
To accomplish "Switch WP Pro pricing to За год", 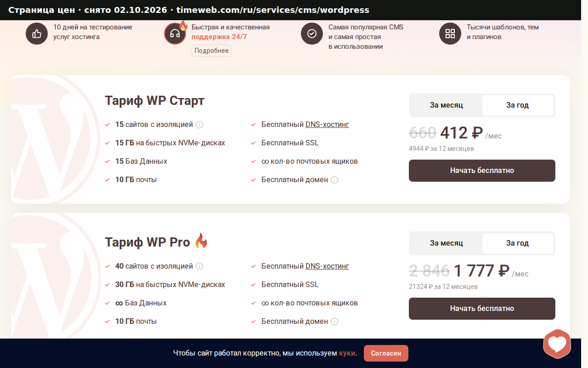I will coord(518,243).
